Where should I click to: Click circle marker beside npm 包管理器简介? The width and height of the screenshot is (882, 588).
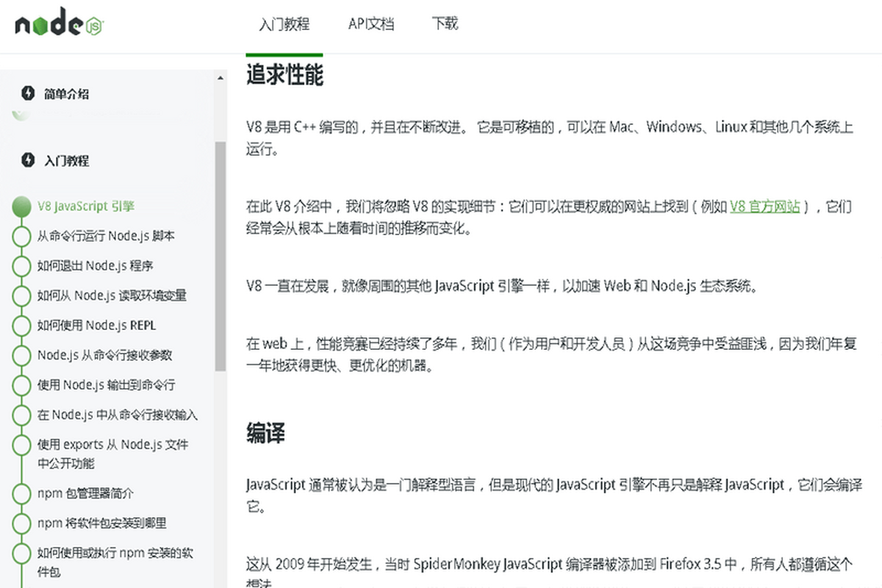[22, 493]
